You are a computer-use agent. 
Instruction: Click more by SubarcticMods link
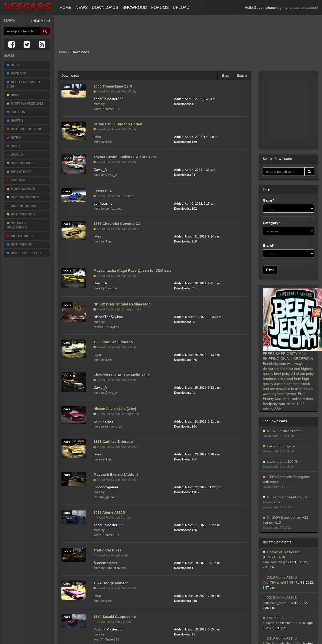click(110, 568)
